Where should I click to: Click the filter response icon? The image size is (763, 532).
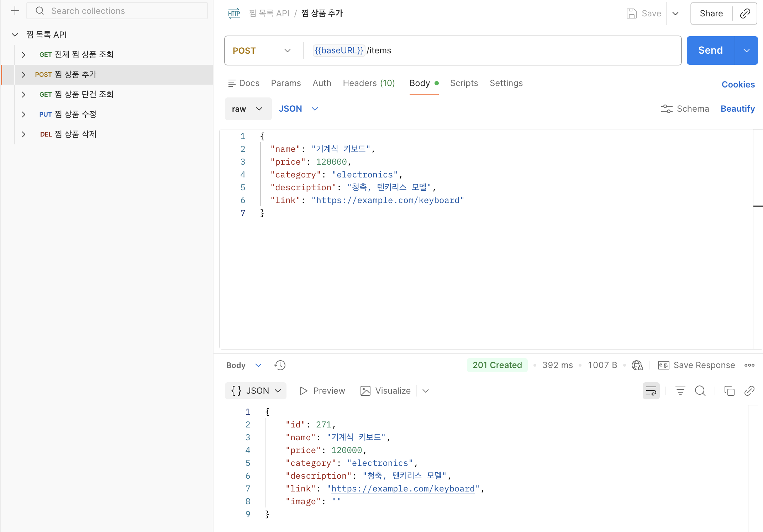click(680, 391)
